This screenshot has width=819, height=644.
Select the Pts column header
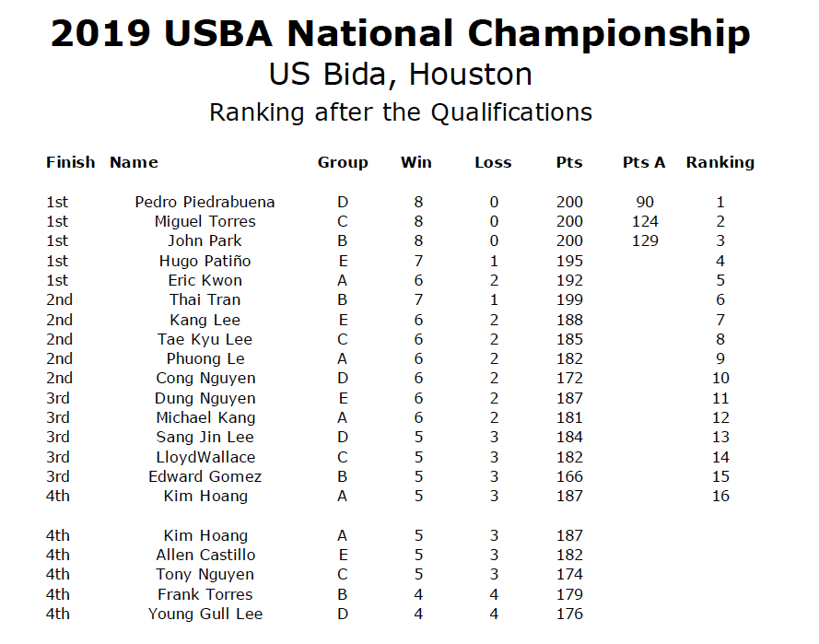click(x=568, y=162)
